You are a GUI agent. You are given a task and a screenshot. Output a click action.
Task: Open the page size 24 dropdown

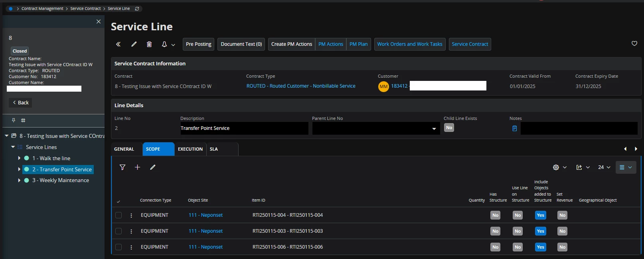click(x=604, y=167)
